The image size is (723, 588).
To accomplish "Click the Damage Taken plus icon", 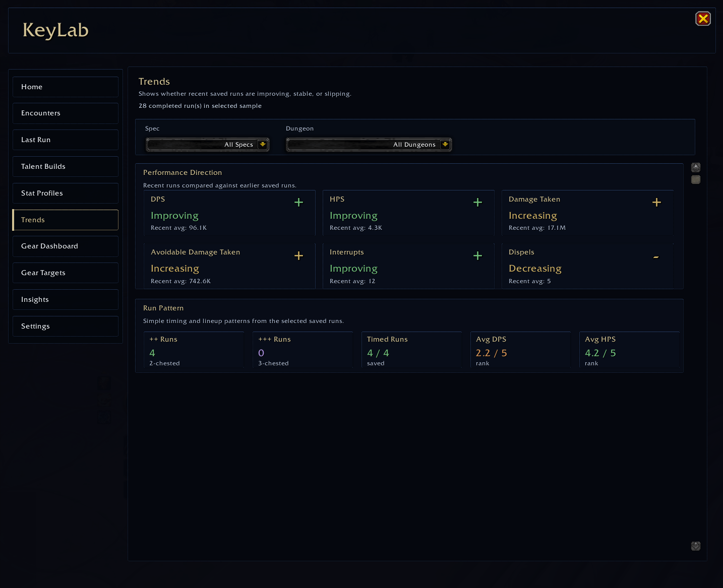I will click(x=656, y=203).
